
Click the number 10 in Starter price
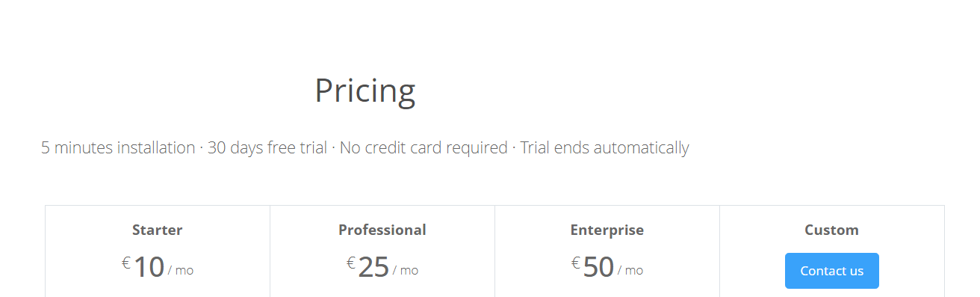click(149, 267)
